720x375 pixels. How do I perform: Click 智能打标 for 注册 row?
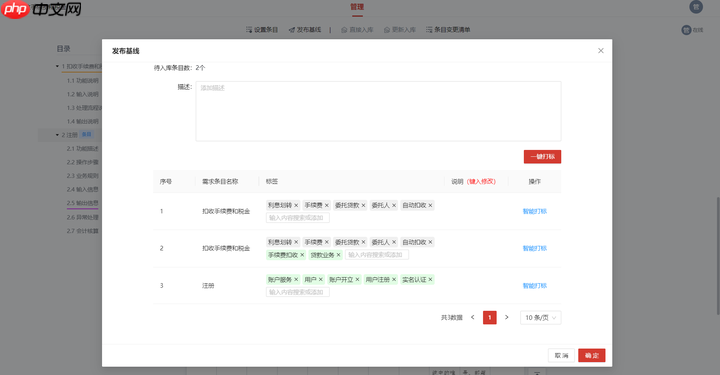tap(534, 285)
